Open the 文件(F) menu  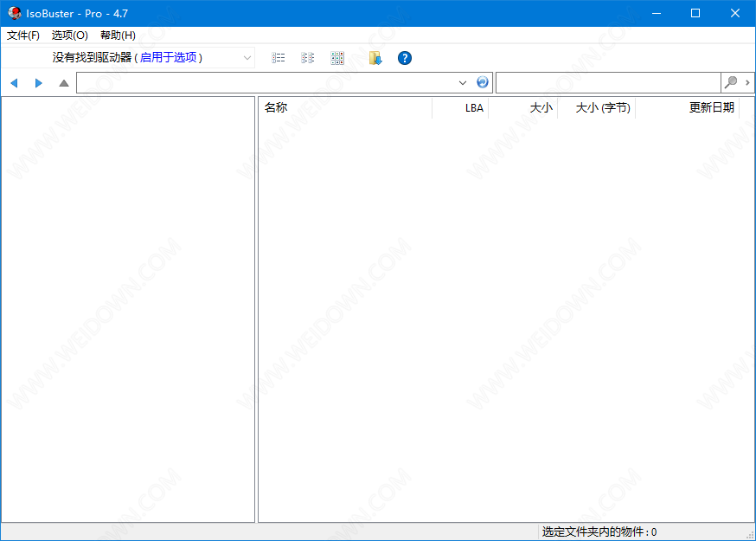tap(23, 35)
